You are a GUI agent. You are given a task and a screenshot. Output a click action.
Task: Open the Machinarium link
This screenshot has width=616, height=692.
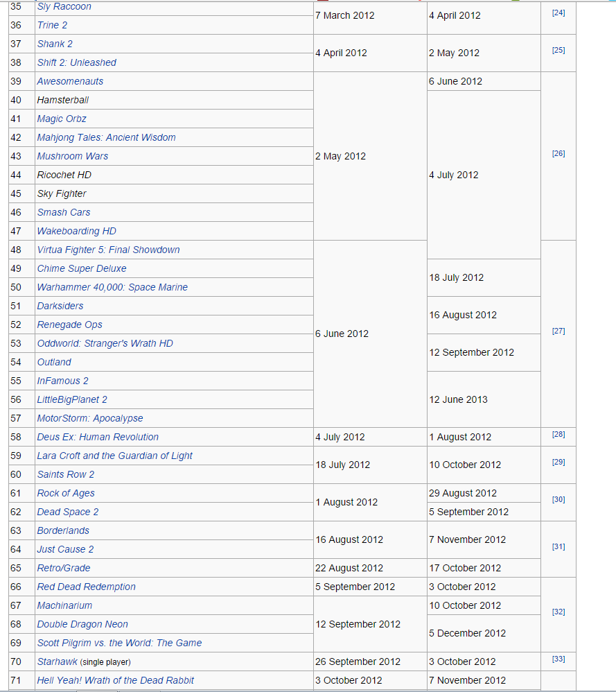[64, 605]
